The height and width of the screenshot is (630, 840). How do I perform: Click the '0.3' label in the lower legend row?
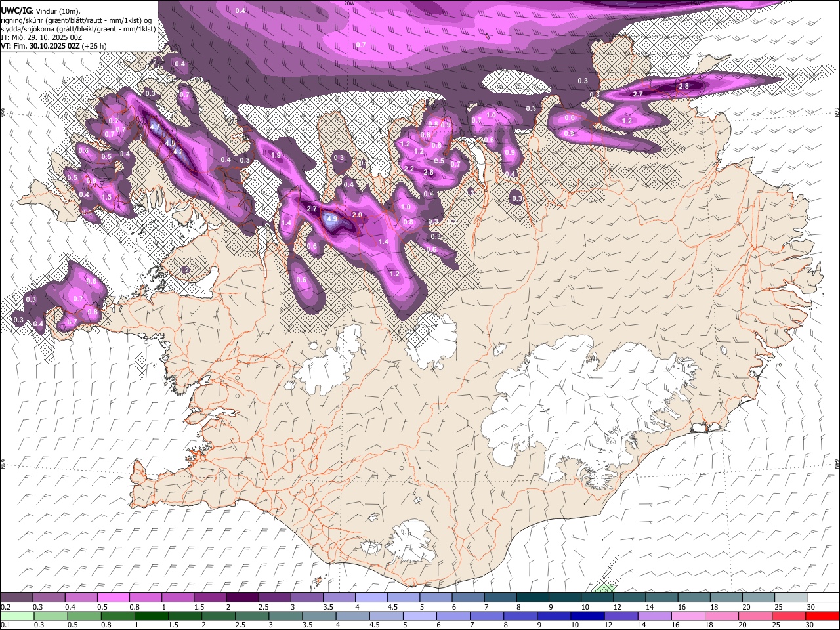pos(38,625)
